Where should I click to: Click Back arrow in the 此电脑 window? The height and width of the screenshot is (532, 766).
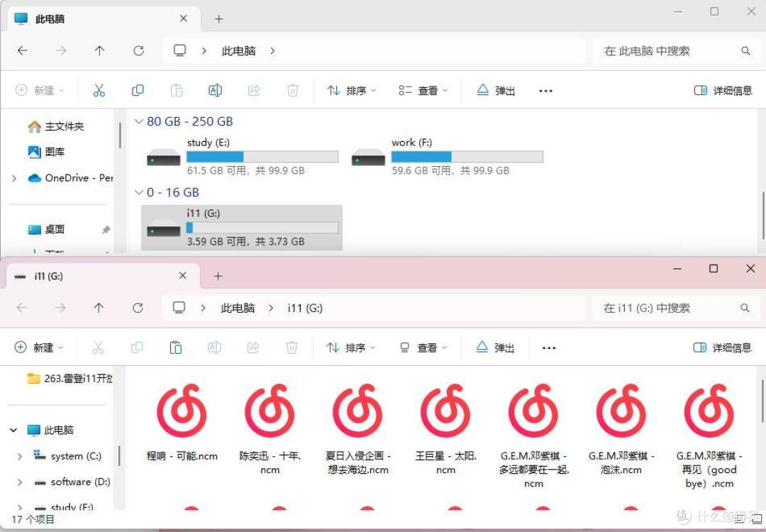(23, 50)
